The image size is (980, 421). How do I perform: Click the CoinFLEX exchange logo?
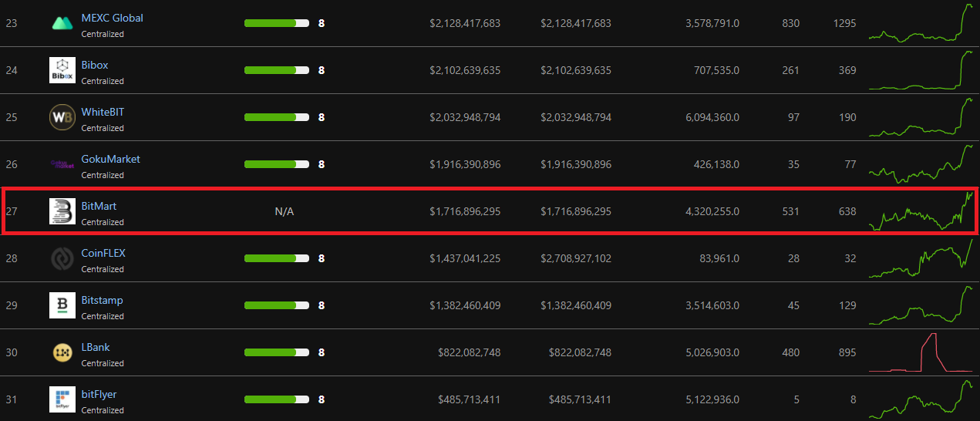[x=62, y=258]
